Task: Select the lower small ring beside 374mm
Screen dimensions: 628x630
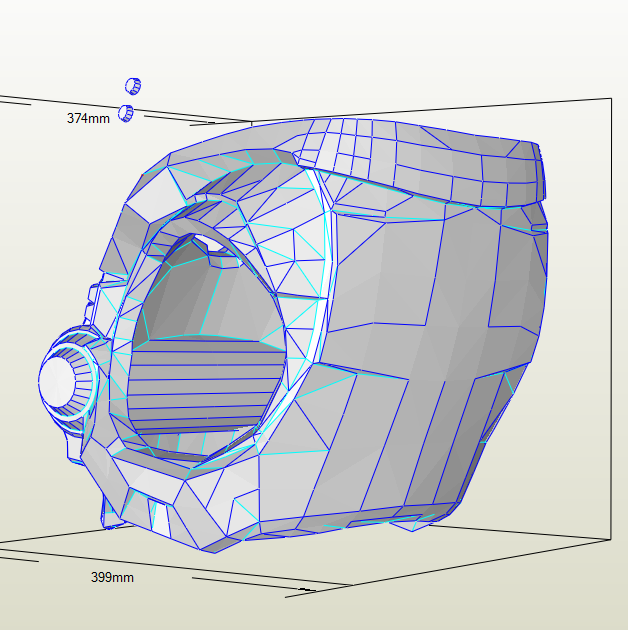Action: (126, 114)
